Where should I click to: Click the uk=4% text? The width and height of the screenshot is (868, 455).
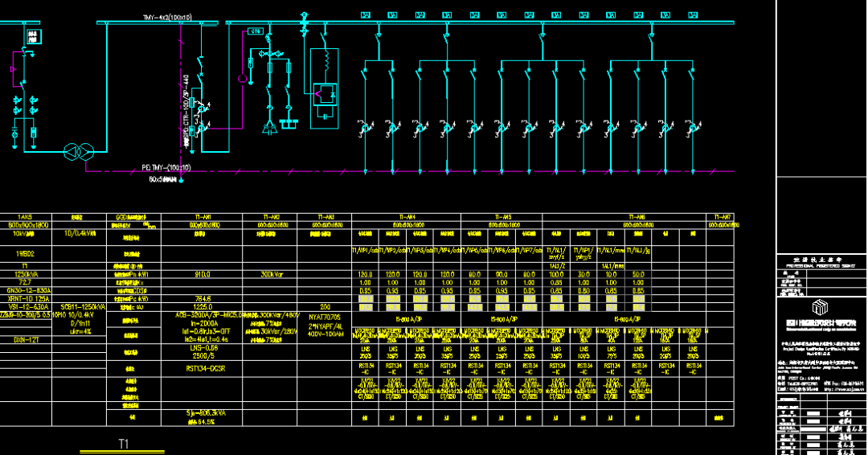tap(80, 331)
